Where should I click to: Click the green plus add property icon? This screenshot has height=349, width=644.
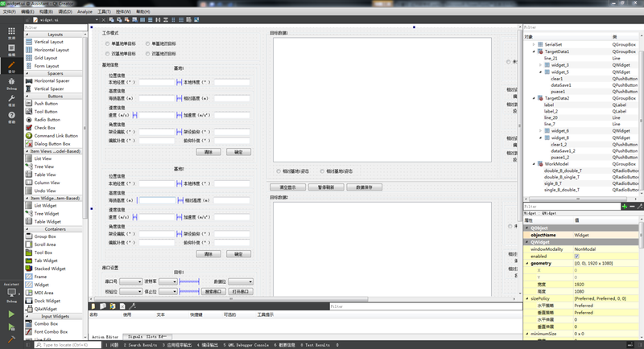pos(625,207)
